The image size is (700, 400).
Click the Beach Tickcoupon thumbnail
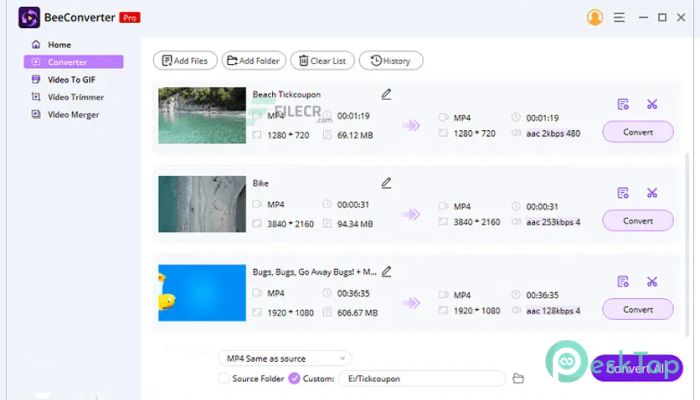pyautogui.click(x=202, y=115)
